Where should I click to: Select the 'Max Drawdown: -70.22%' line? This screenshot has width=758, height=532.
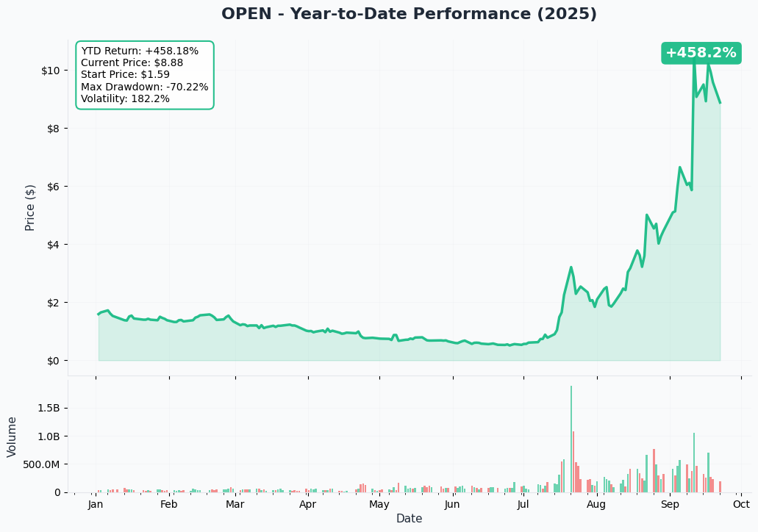coord(145,87)
